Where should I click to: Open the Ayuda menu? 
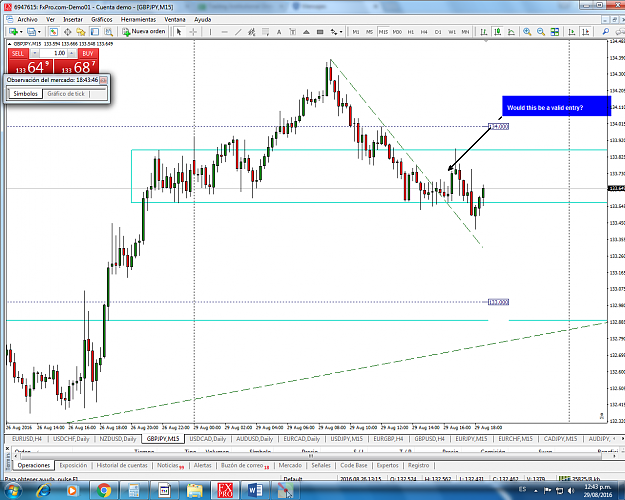pyautogui.click(x=202, y=19)
